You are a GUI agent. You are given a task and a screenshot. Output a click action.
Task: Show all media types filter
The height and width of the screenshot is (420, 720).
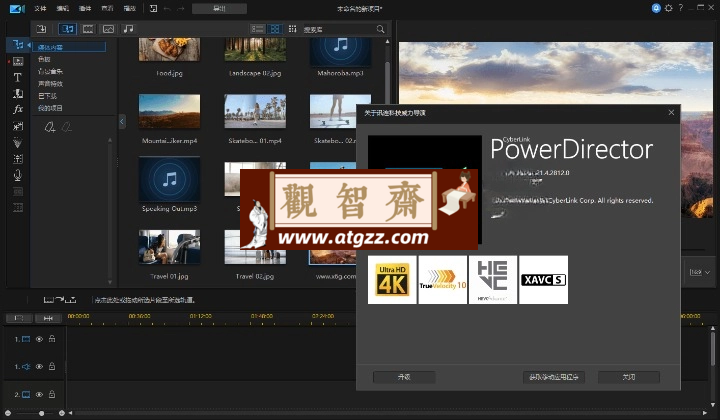[x=68, y=29]
